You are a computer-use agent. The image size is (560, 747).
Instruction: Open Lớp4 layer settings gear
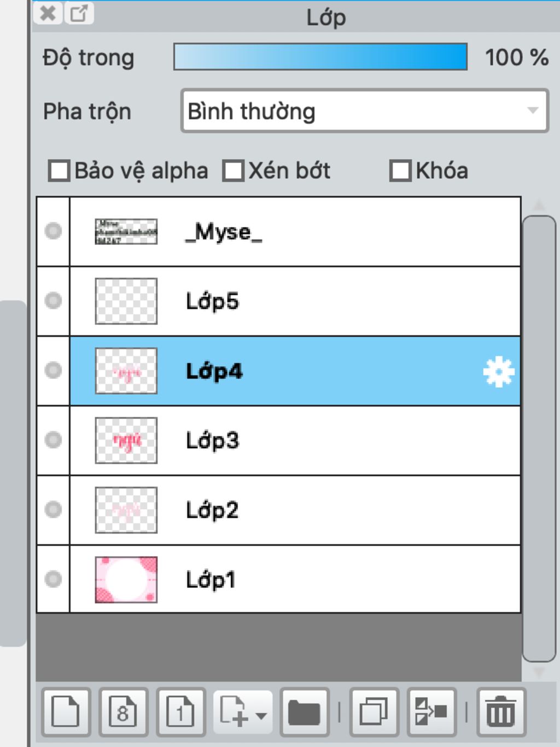(x=499, y=372)
